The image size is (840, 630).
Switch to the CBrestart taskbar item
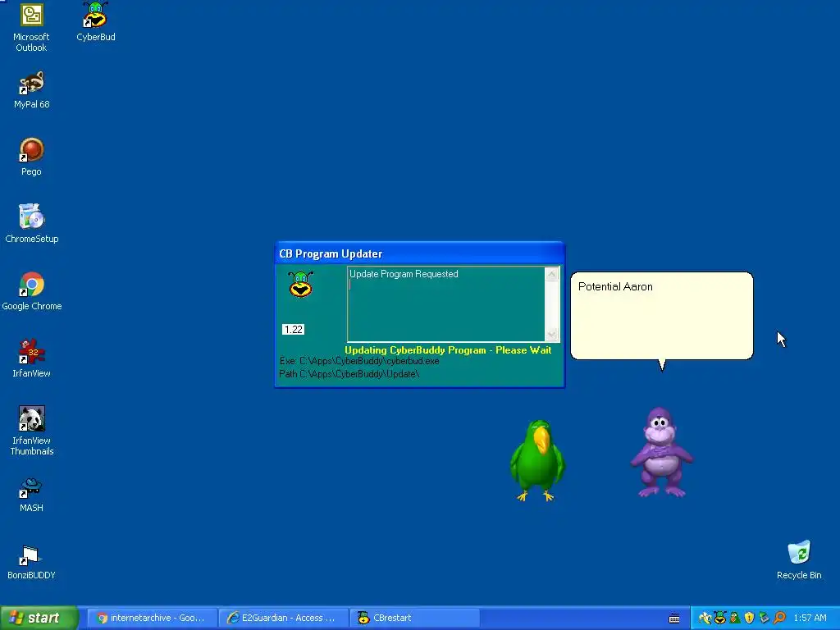tap(414, 619)
